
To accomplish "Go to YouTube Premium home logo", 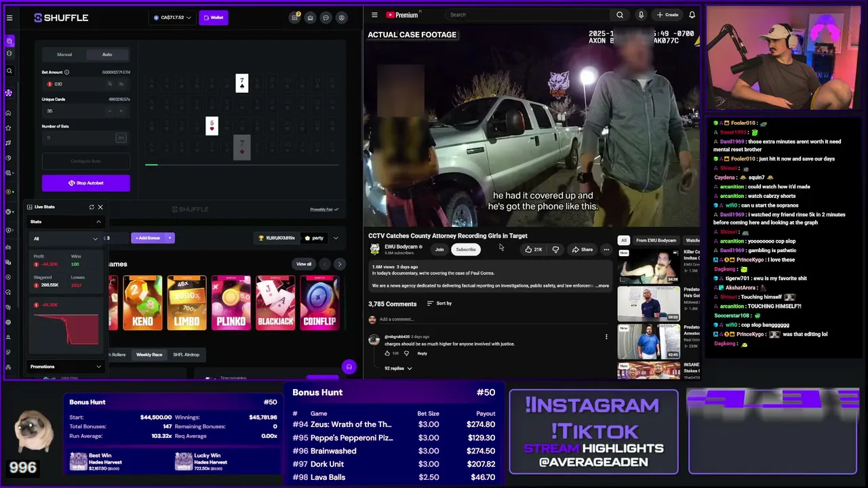I will click(x=402, y=15).
